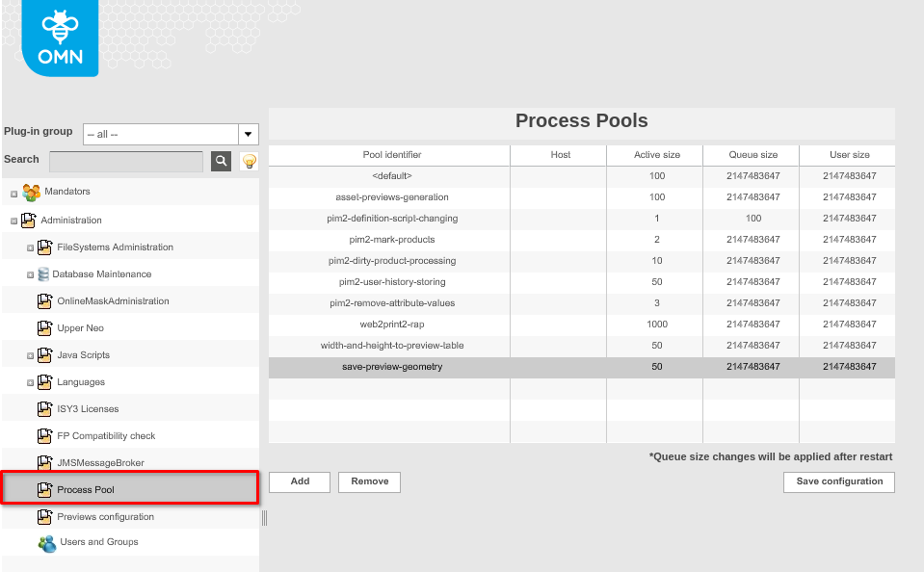Click the ISY3 Licenses icon
924x572 pixels.
[x=45, y=408]
